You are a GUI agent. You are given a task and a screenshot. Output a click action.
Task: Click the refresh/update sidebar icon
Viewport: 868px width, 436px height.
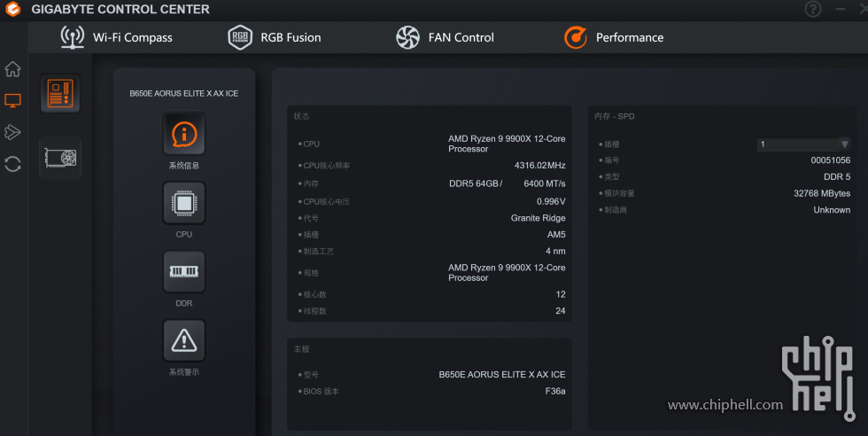coord(12,164)
